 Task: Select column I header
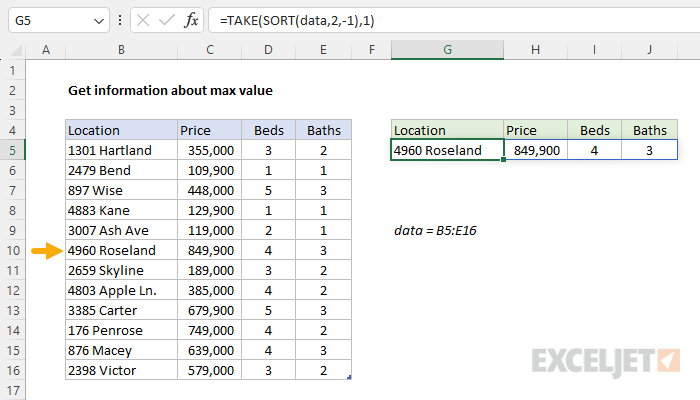(x=594, y=50)
